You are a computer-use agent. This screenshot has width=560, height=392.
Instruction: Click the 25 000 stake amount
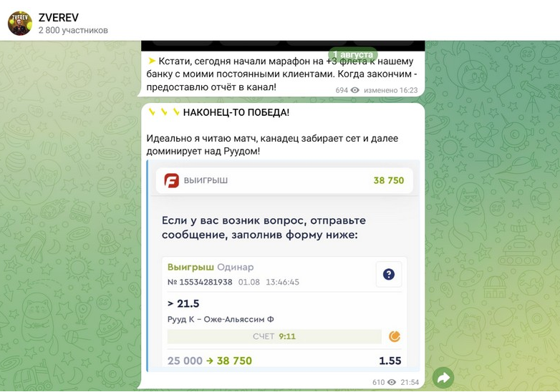pyautogui.click(x=185, y=361)
